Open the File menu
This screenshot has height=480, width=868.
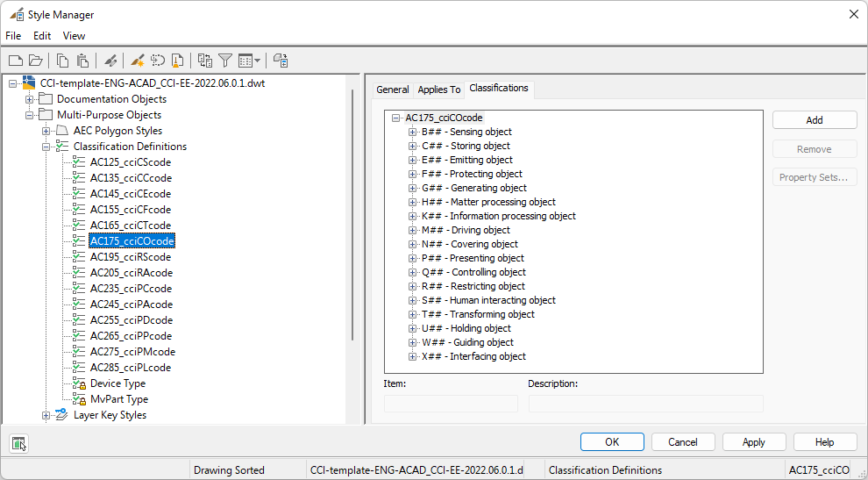pyautogui.click(x=13, y=36)
